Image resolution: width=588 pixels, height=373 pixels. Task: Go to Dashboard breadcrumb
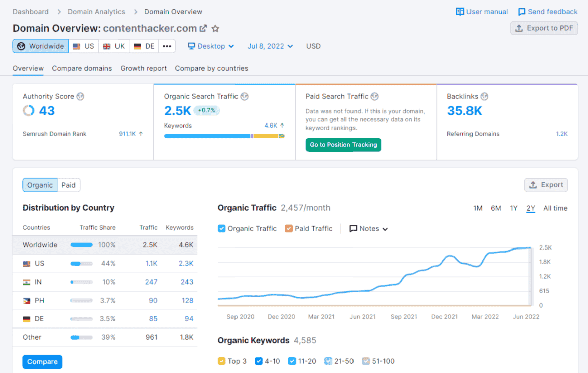click(x=30, y=12)
